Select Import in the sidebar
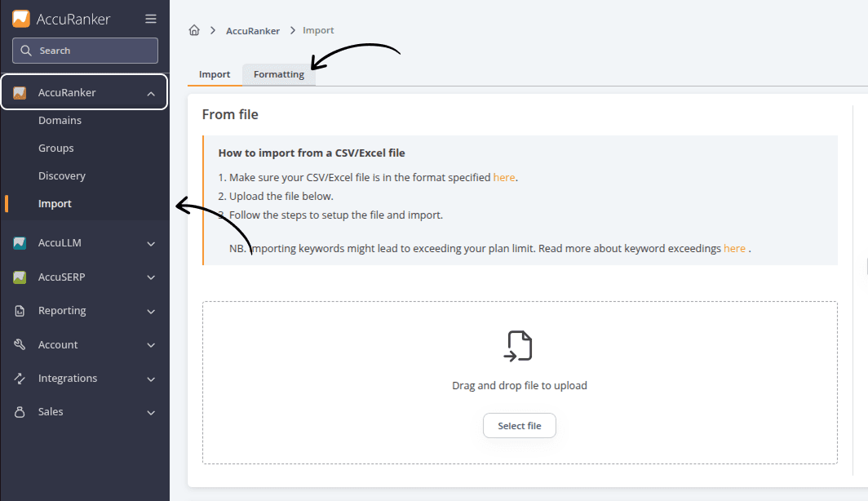Viewport: 868px width, 501px height. 55,203
